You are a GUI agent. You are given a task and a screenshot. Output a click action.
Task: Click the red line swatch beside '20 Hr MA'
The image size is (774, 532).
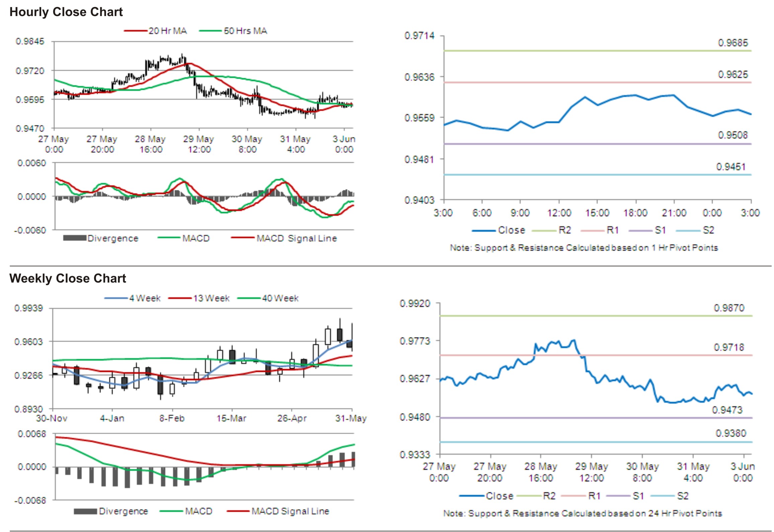[136, 31]
